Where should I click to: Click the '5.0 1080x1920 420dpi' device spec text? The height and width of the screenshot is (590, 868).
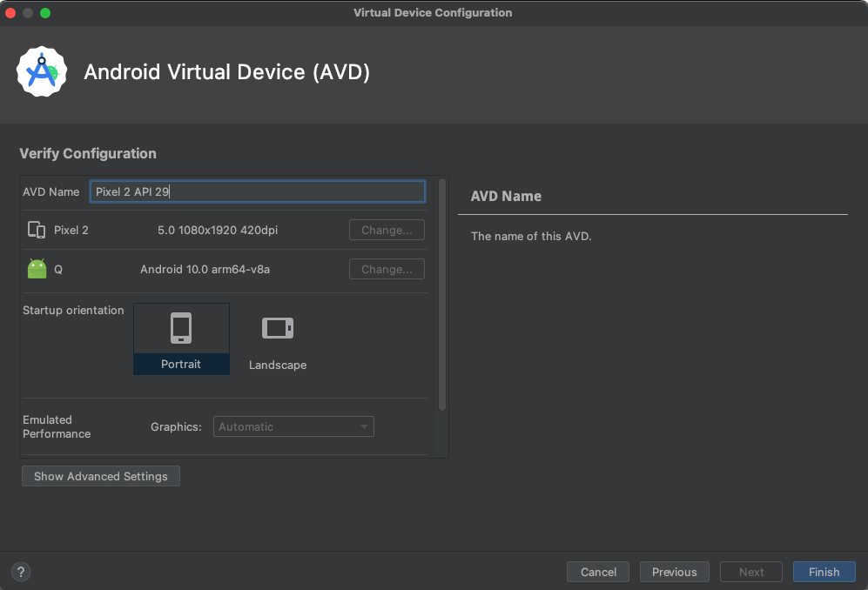click(218, 231)
